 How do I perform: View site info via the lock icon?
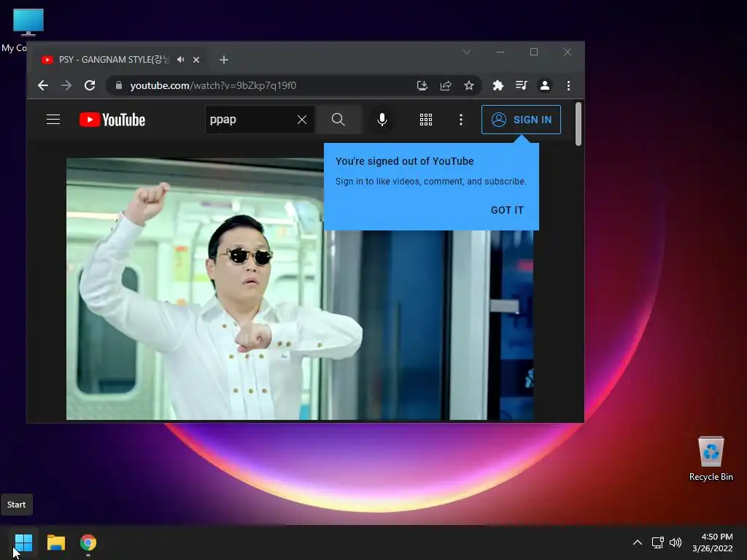coord(119,85)
